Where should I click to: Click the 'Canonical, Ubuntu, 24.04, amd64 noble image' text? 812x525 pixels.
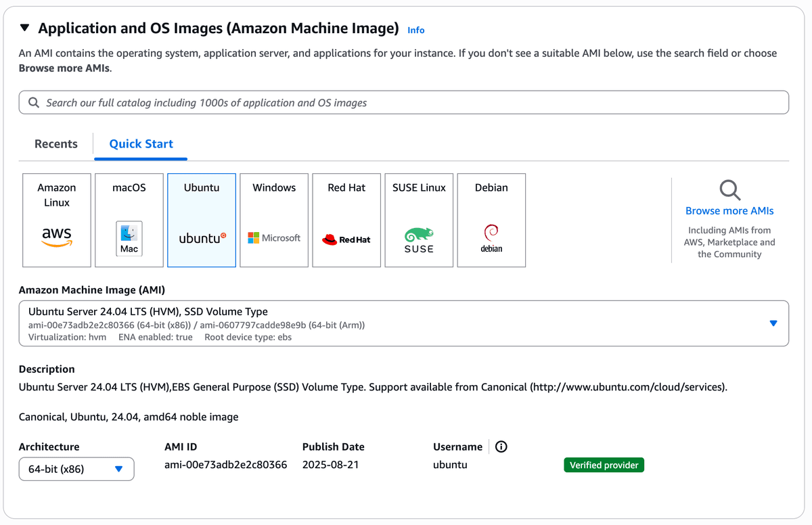[129, 417]
